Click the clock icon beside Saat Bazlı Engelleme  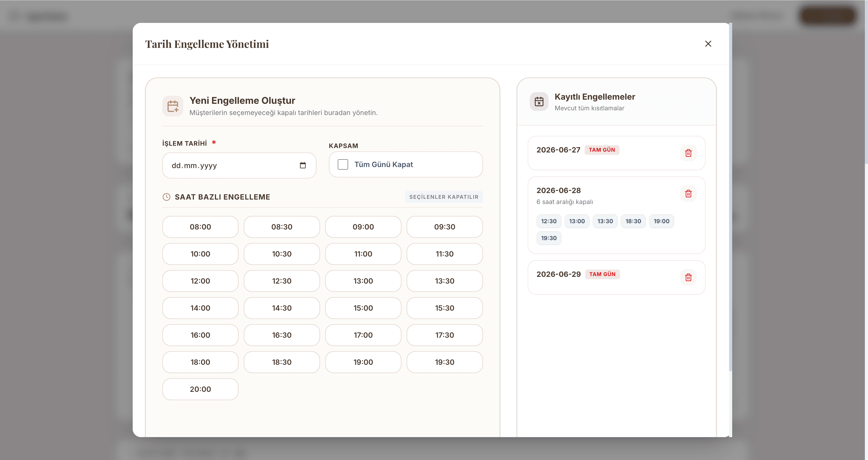point(167,197)
